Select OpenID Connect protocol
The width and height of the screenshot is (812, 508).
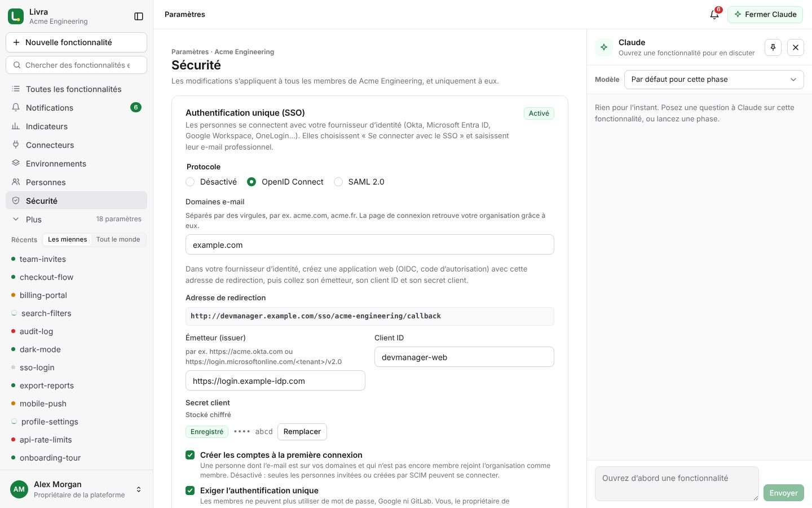click(x=251, y=182)
